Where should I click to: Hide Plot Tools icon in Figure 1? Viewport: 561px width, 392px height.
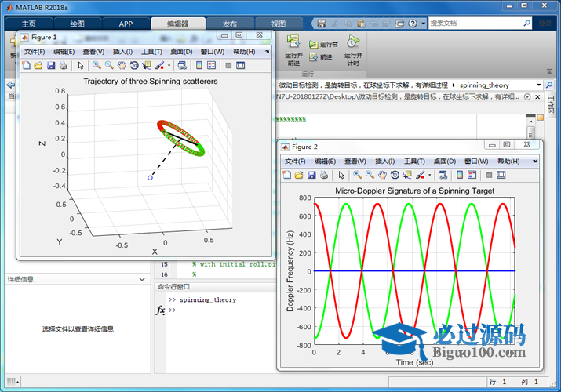point(228,65)
